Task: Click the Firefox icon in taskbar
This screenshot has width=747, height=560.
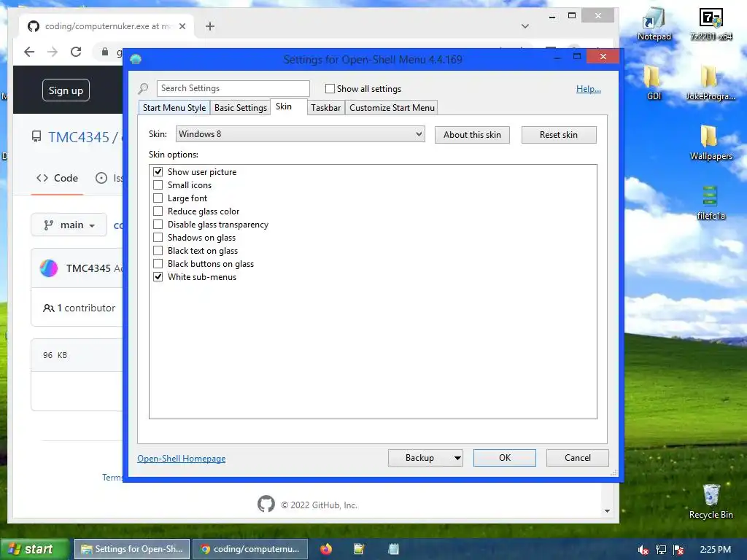Action: (x=326, y=549)
